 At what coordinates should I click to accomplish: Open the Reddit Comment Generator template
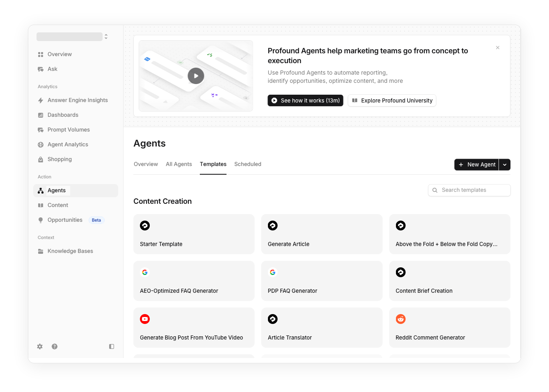(x=450, y=328)
